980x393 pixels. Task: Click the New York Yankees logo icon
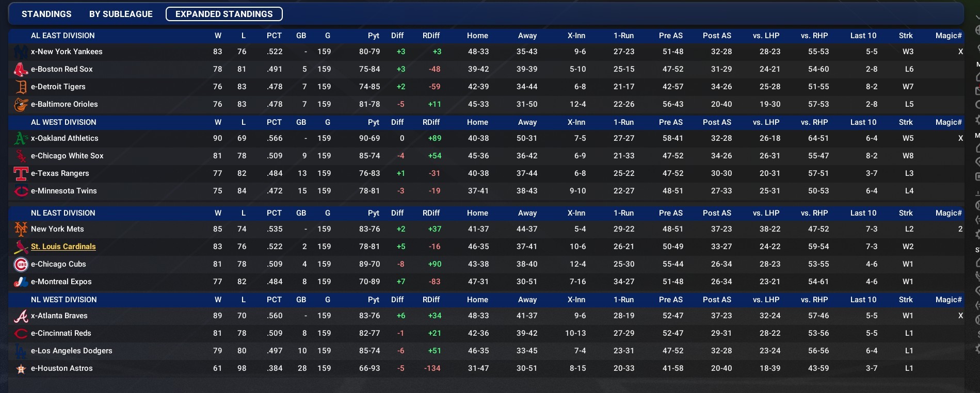pos(21,52)
